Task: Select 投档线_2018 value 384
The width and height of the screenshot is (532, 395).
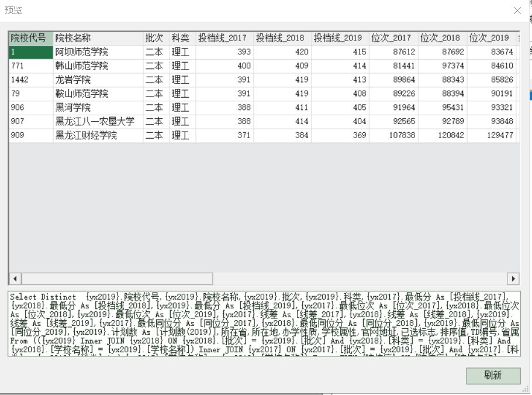Action: (x=282, y=136)
